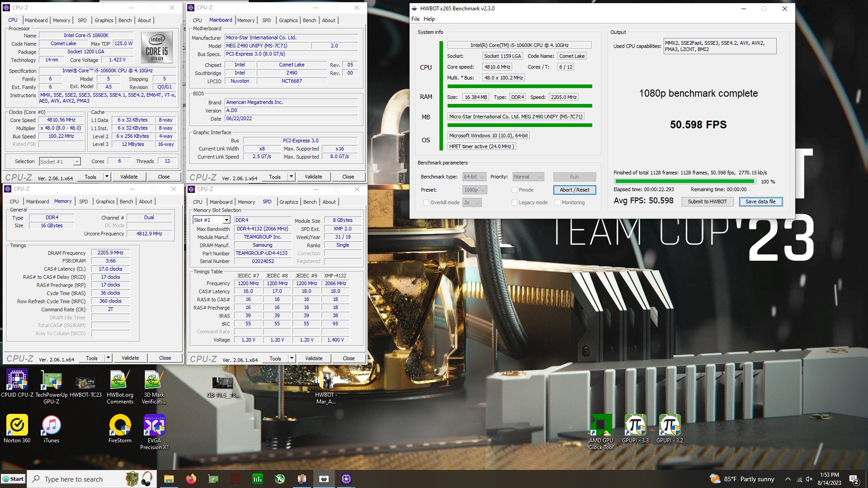Click Validate in Mainboard window

pos(313,177)
